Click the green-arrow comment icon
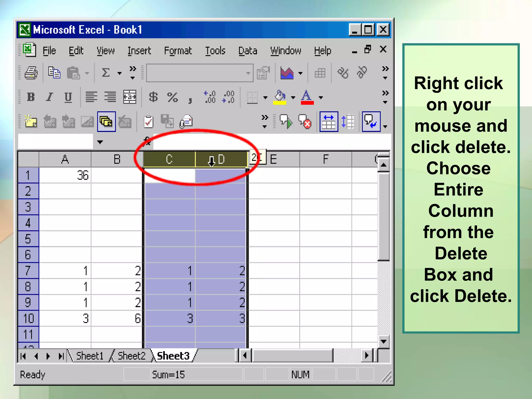Screen dimensions: 532x399 click(286, 122)
